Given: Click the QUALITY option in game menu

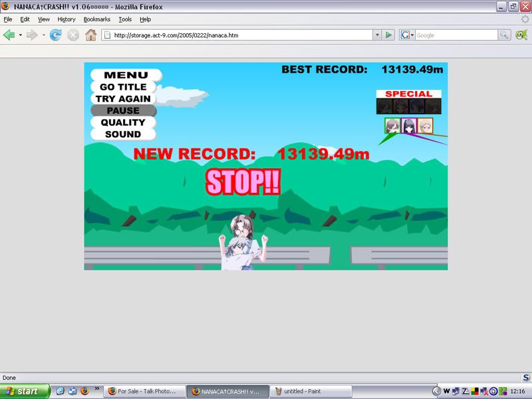Looking at the screenshot, I should point(123,122).
